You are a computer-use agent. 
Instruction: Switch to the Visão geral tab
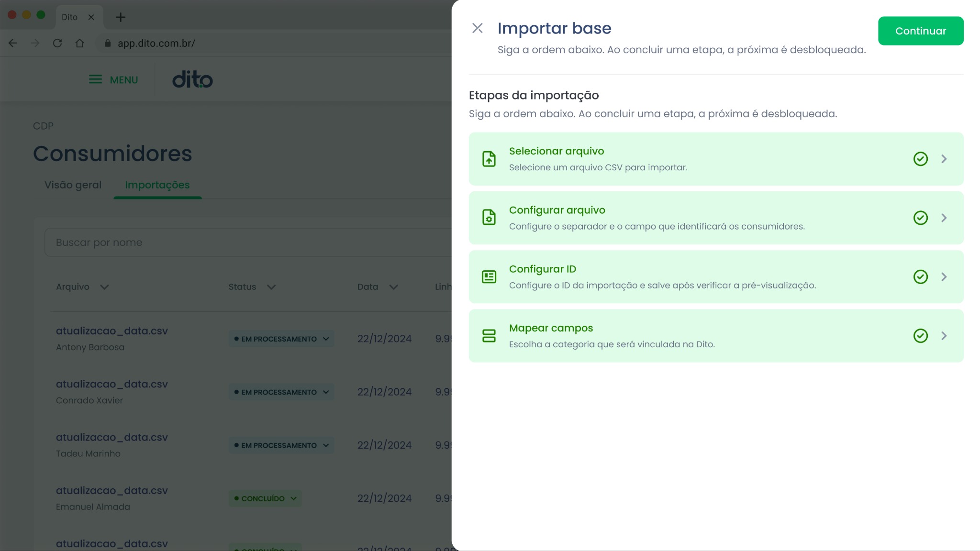73,185
